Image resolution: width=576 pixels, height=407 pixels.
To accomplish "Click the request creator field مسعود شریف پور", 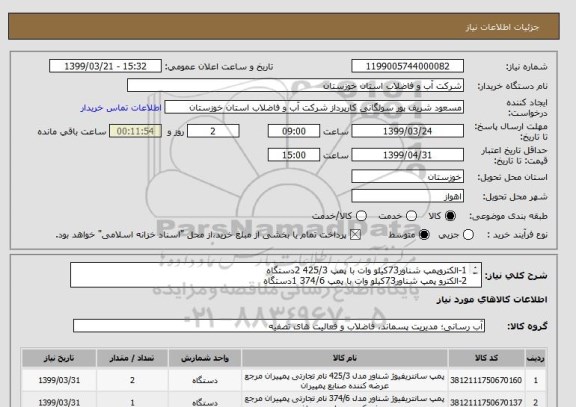I will coord(314,108).
